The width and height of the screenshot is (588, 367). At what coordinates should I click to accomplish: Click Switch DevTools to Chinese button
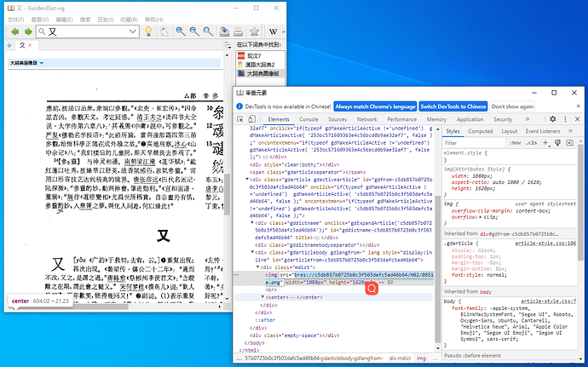[453, 106]
